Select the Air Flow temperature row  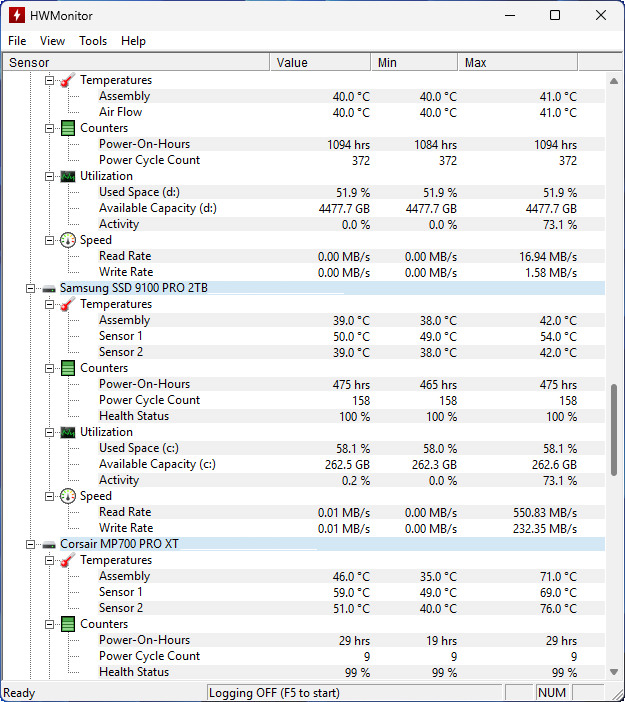[351, 112]
